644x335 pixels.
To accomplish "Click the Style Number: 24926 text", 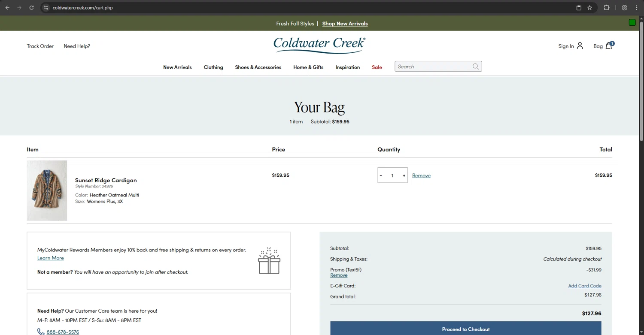I will click(94, 186).
